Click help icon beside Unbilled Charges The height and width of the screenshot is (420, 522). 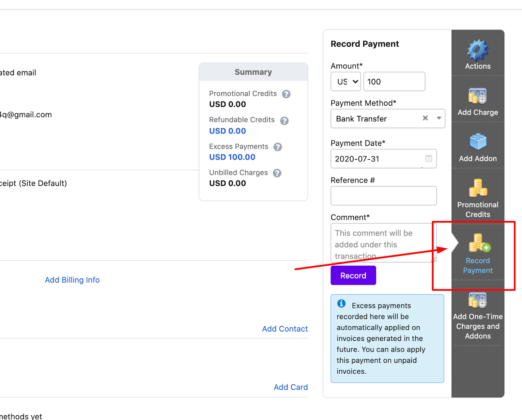click(277, 173)
